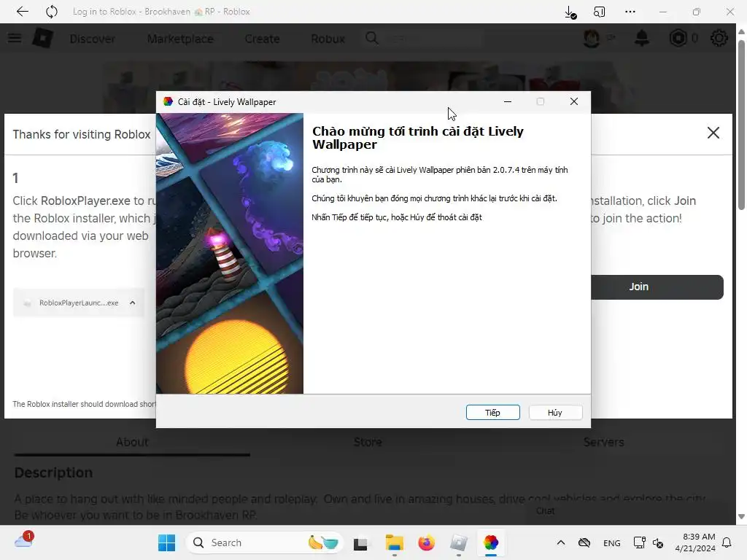Click the Roblox search magnifier icon
The width and height of the screenshot is (747, 560).
[x=372, y=38]
